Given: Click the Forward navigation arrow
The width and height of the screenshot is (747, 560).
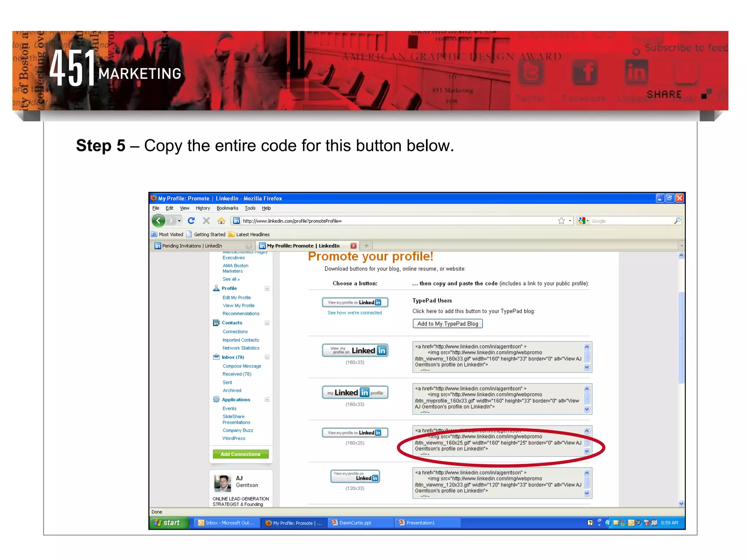Looking at the screenshot, I should coord(171,221).
